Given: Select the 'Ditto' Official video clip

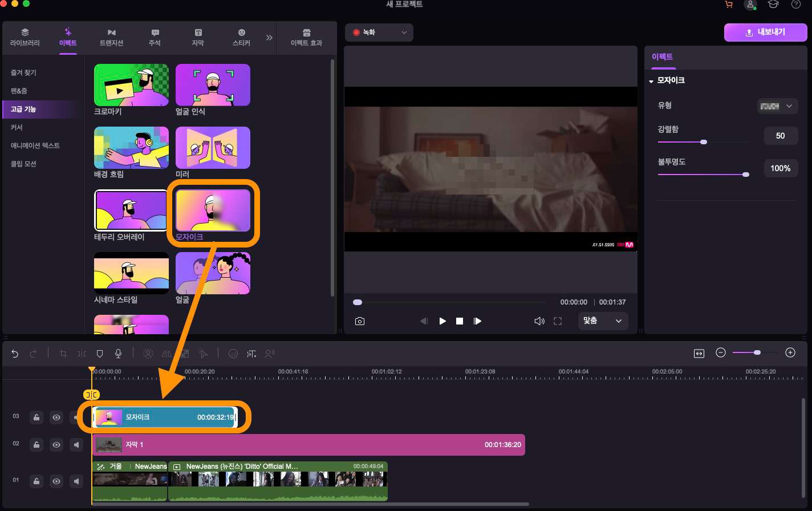Looking at the screenshot, I should coord(278,481).
